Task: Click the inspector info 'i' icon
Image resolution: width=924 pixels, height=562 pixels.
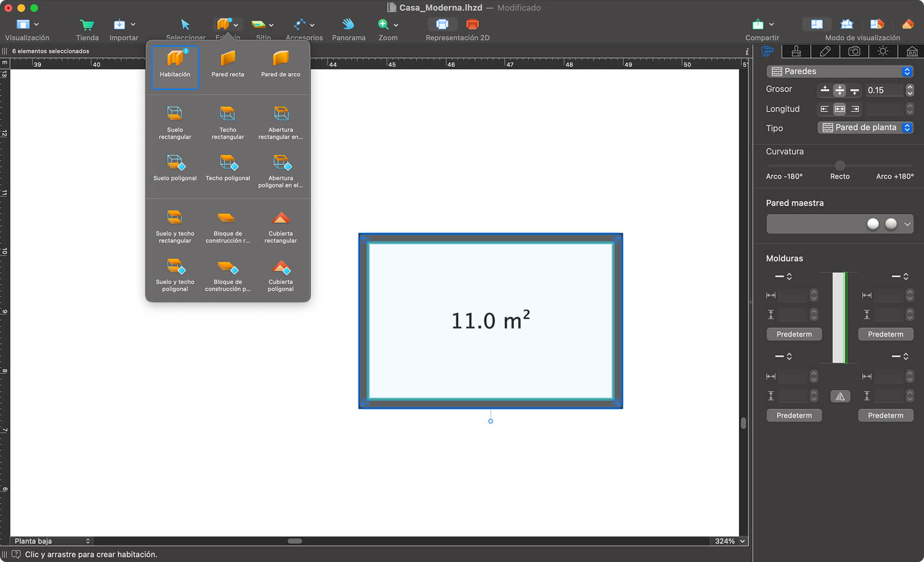Action: point(747,51)
